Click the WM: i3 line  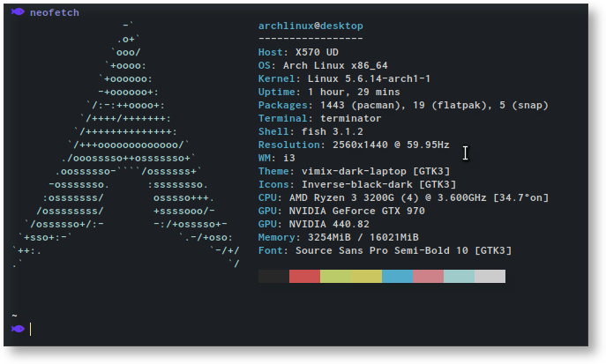coord(277,158)
